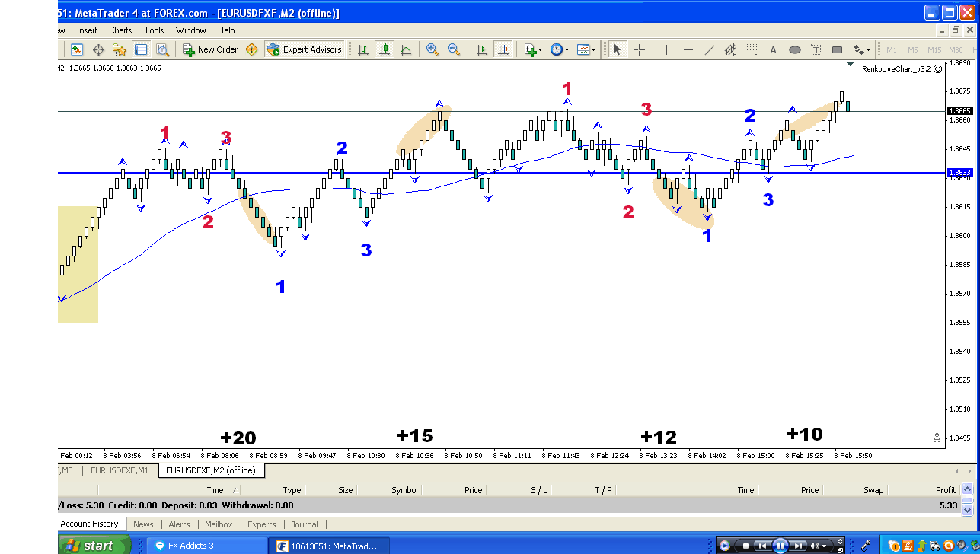
Task: Open the Navigator folder-star icon
Action: (x=120, y=49)
